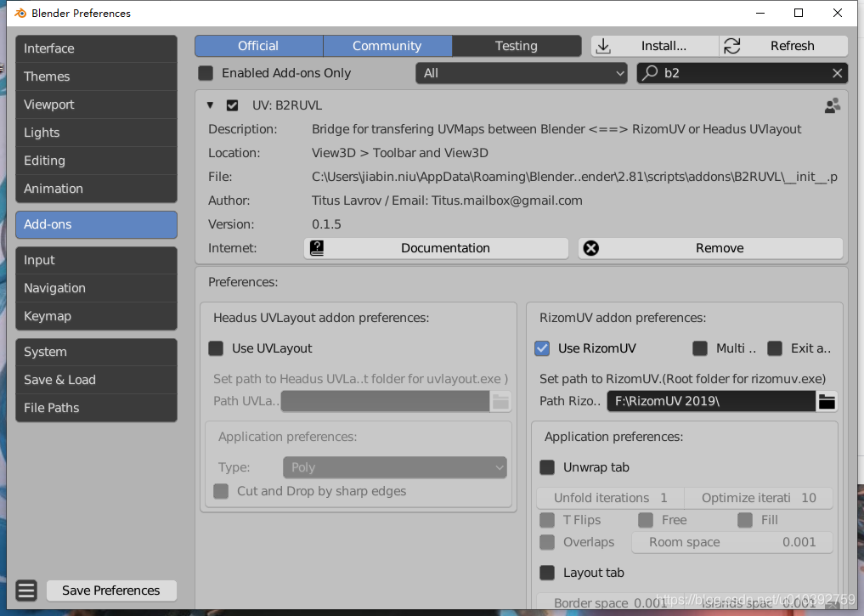Click the Install... button
Screen dimensions: 864x616
point(655,46)
